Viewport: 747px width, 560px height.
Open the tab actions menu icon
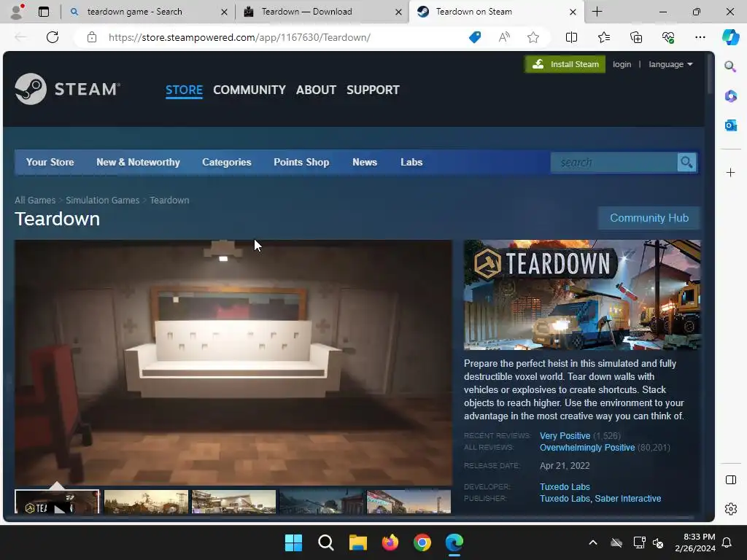(43, 12)
